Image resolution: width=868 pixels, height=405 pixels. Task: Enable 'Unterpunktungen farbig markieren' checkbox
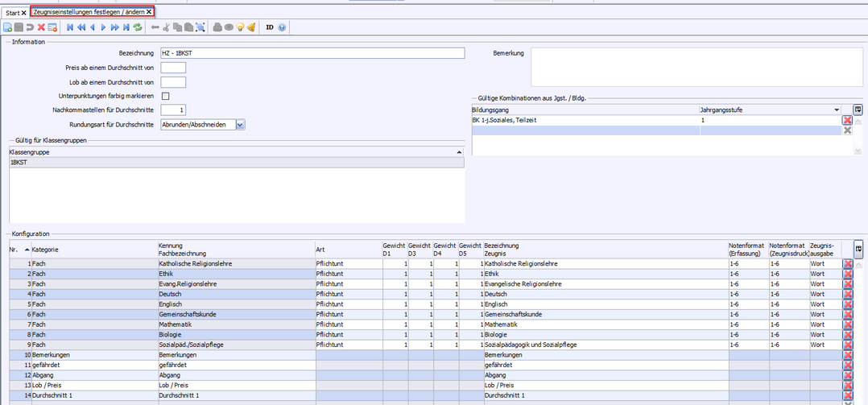[165, 96]
